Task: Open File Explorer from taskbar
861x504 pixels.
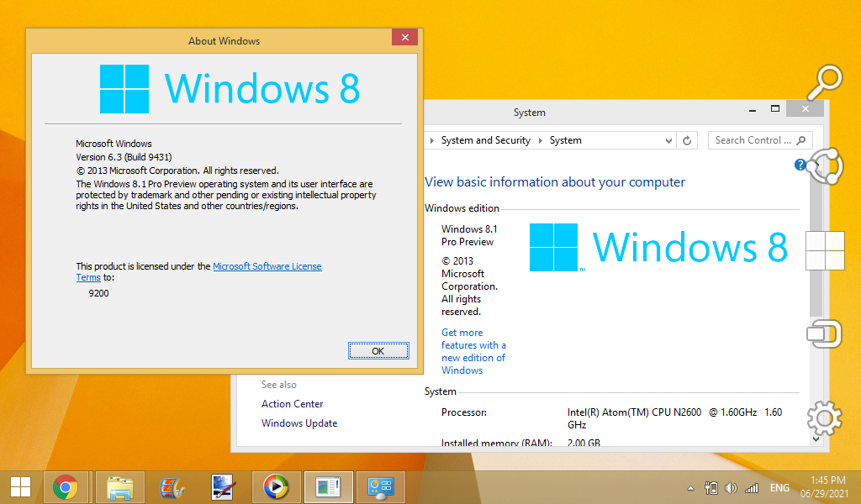Action: coord(120,487)
